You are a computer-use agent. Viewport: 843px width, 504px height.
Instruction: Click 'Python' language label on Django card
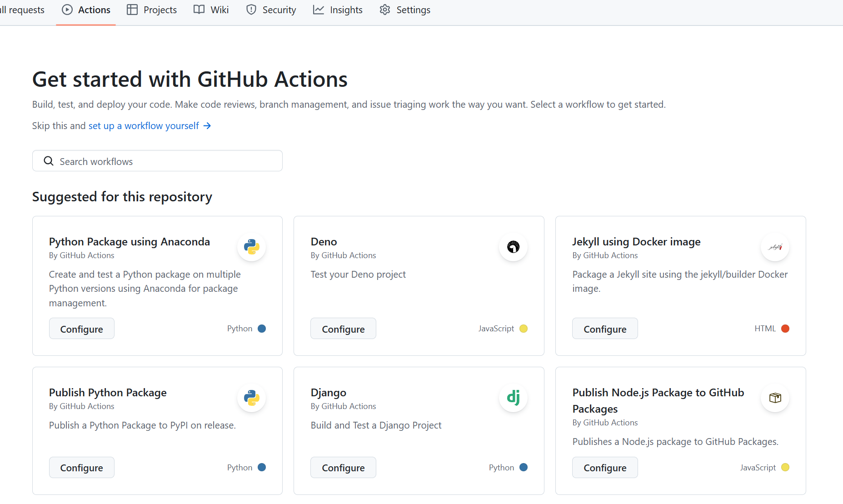(x=502, y=467)
